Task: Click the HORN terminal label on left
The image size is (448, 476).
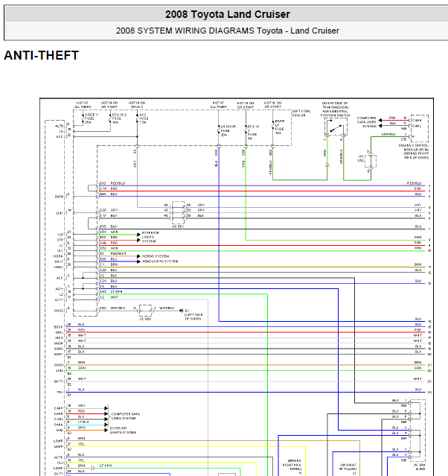Action: pos(58,256)
